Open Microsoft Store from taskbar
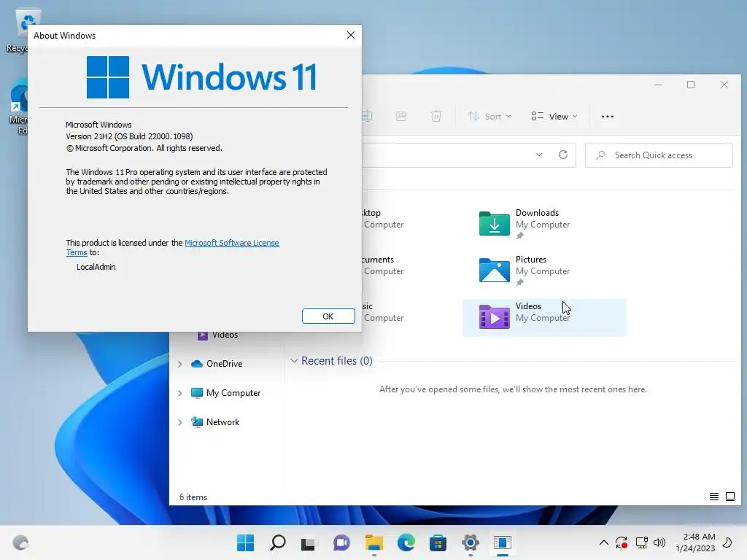The width and height of the screenshot is (747, 560). (x=438, y=542)
